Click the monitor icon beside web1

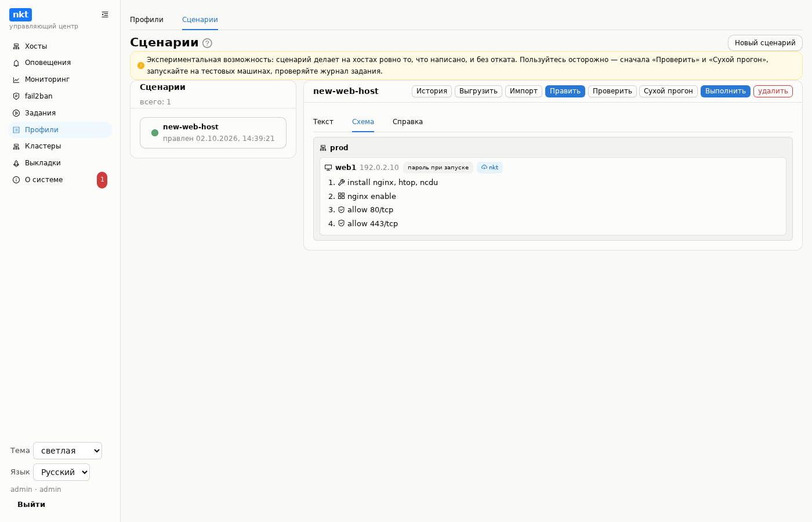tap(328, 168)
